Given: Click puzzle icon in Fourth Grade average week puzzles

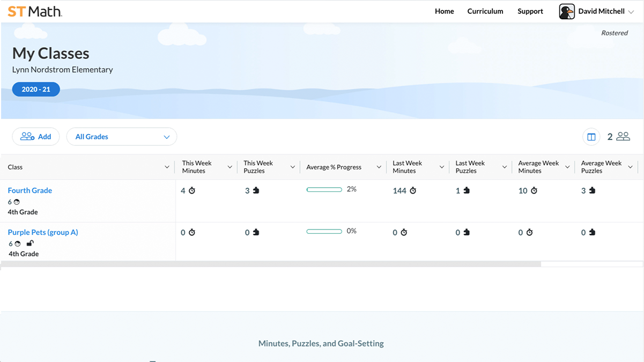Looking at the screenshot, I should point(592,190).
